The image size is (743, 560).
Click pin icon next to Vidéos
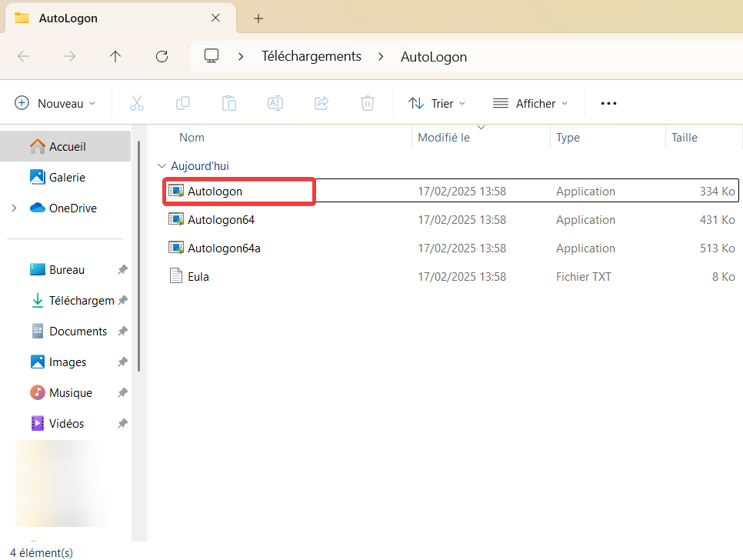[x=123, y=424]
